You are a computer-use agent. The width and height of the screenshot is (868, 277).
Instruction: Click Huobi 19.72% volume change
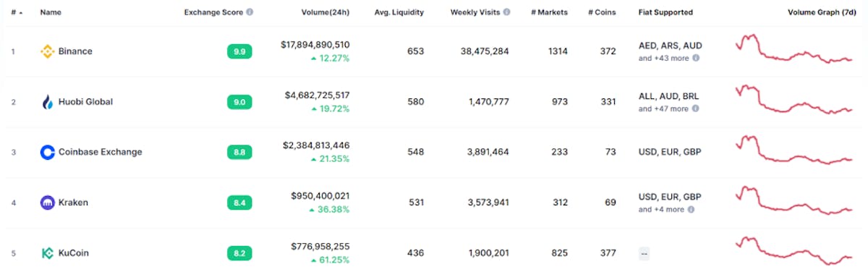pos(331,108)
